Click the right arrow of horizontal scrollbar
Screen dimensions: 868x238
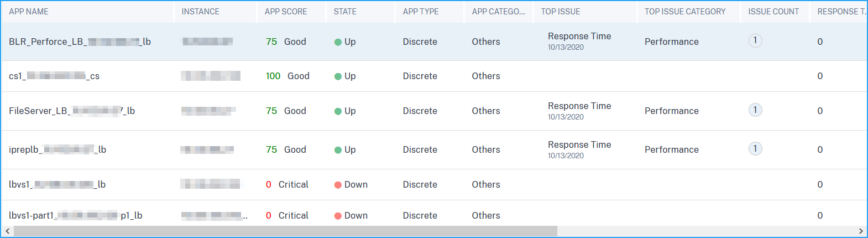tap(860, 231)
